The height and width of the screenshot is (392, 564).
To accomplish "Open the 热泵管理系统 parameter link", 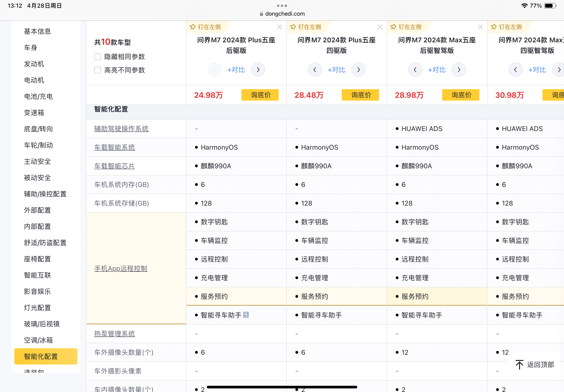I will pos(114,334).
